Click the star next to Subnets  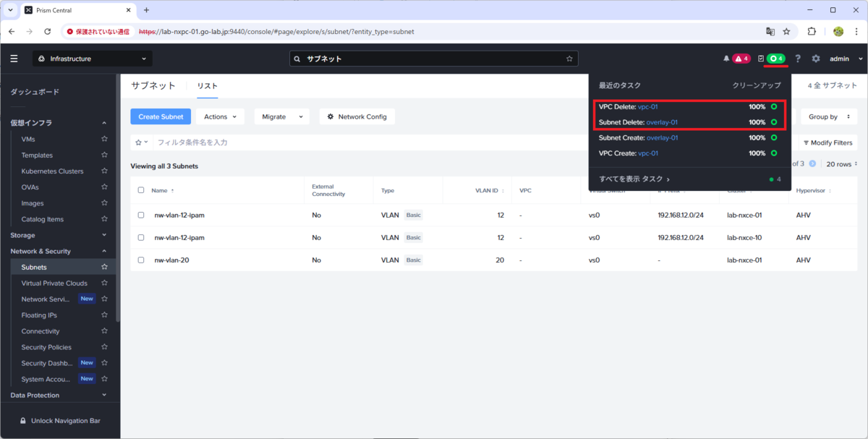coord(104,267)
